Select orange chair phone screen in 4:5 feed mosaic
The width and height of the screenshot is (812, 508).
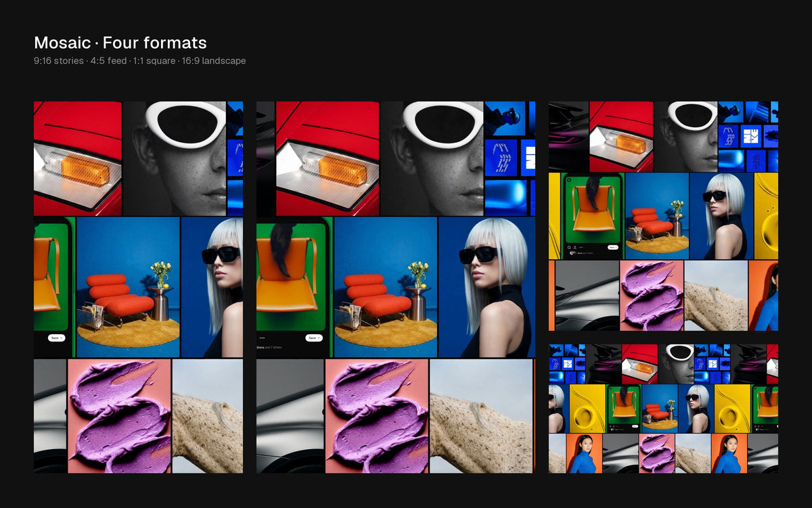(294, 287)
